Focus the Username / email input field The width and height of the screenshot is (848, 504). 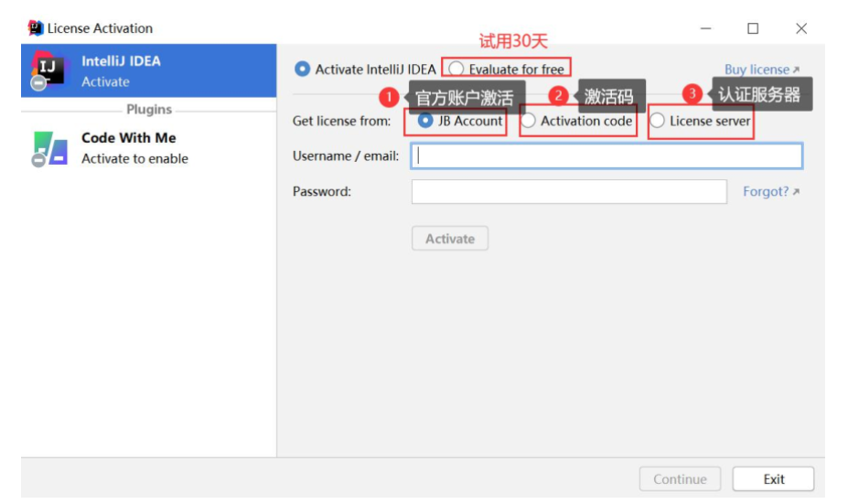click(606, 155)
